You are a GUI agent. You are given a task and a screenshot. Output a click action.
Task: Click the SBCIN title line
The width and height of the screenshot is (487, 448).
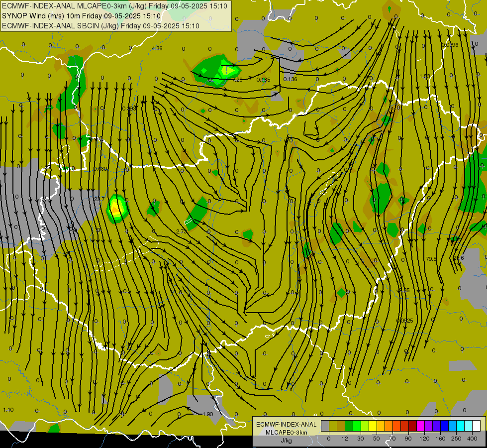click(100, 26)
